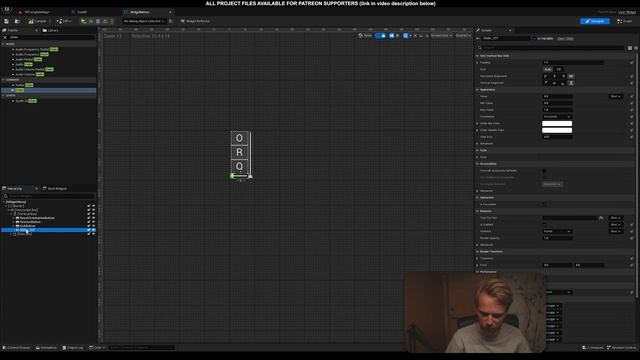The width and height of the screenshot is (640, 360).
Task: Set vertical alignment to fill icon
Action: click(571, 83)
